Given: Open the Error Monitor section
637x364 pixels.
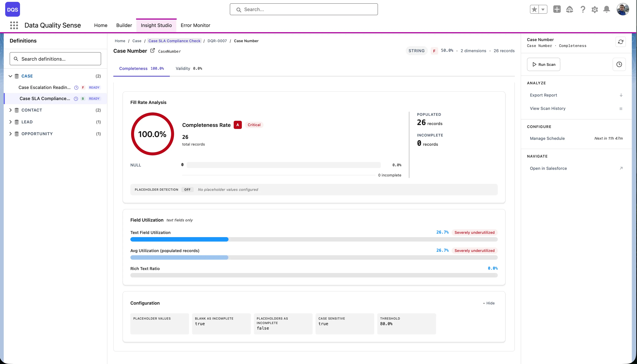Looking at the screenshot, I should [x=196, y=25].
